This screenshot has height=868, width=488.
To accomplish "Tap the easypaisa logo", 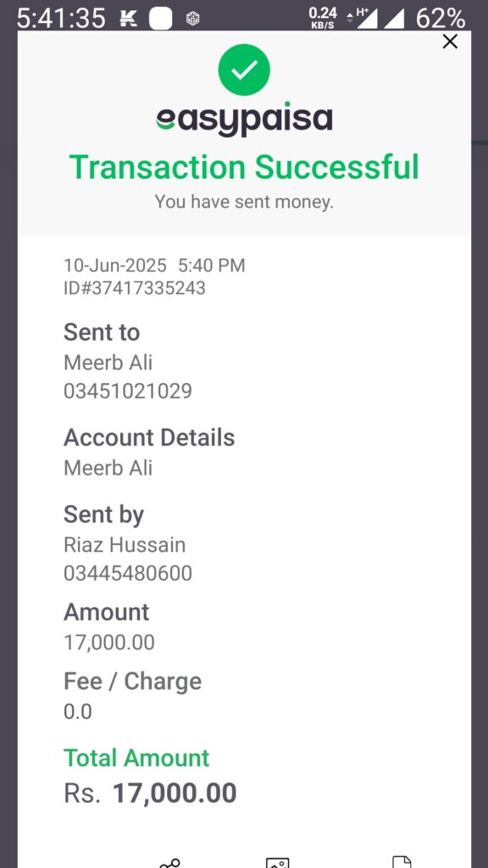I will pyautogui.click(x=244, y=119).
